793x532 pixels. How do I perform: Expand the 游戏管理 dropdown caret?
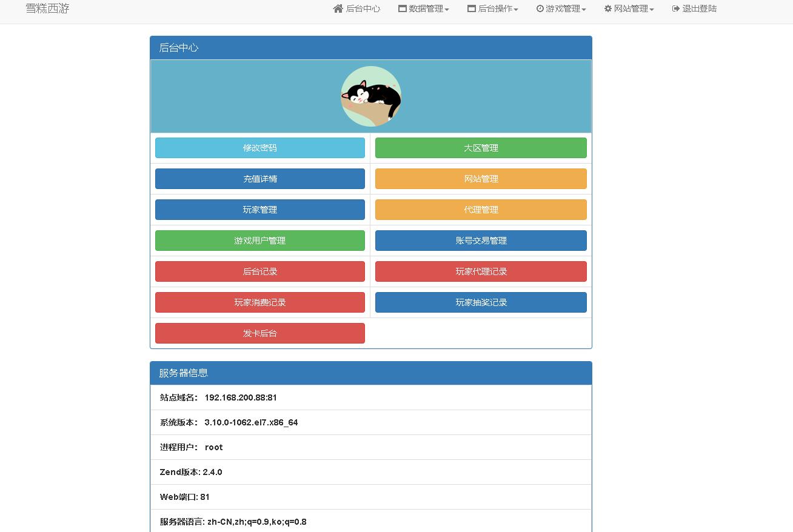pos(584,10)
